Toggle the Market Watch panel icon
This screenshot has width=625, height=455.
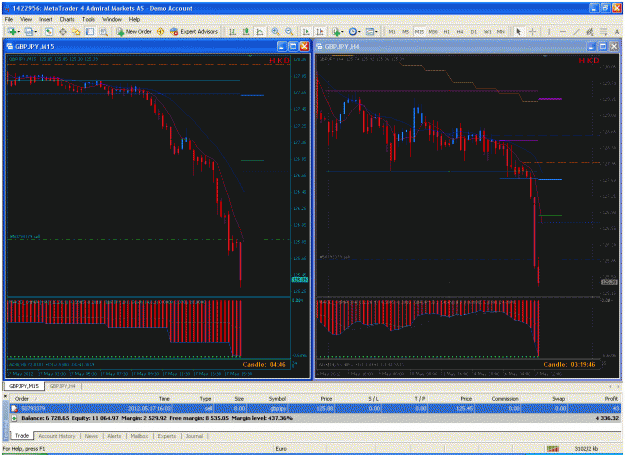[x=49, y=31]
